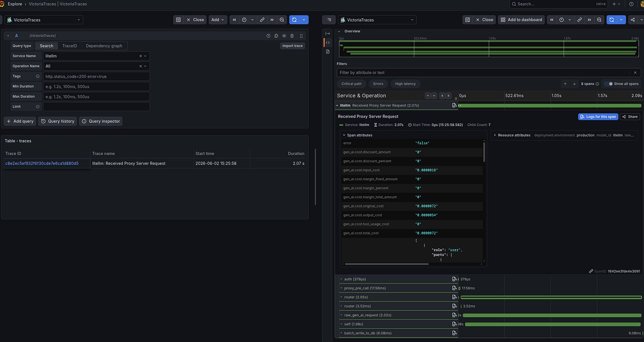Copy the shortened link in the right pane toolbar
The image size is (644, 342).
tap(579, 20)
